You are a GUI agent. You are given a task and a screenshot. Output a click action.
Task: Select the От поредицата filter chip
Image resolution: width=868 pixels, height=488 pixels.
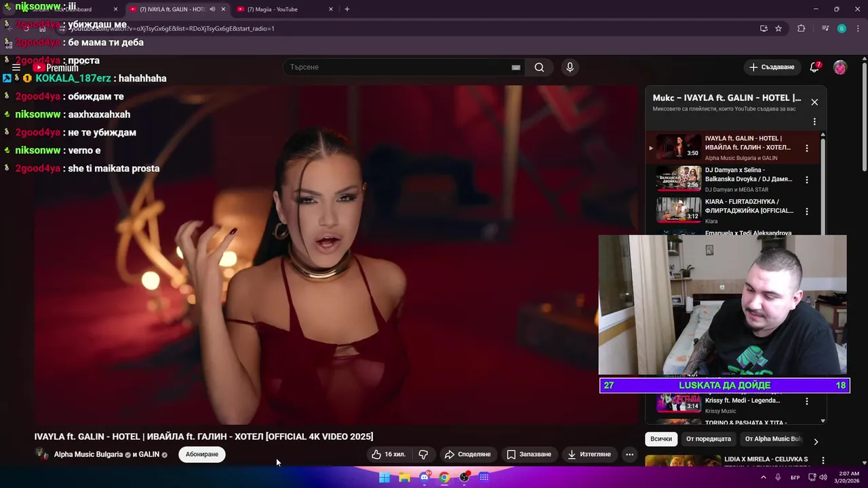point(708,439)
